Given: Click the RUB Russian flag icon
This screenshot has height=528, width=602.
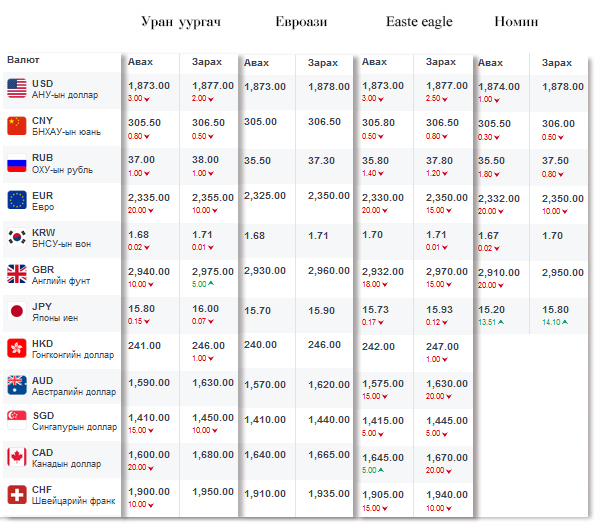Looking at the screenshot, I should 17,163.
